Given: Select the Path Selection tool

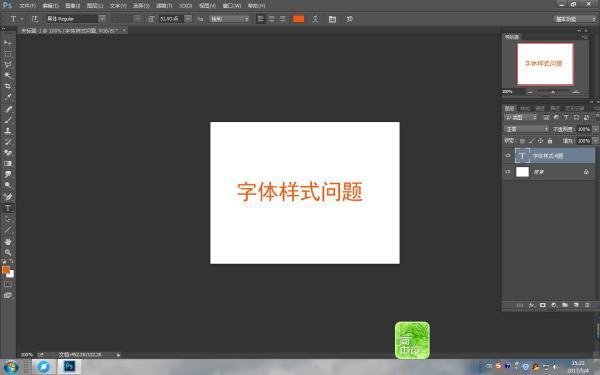Looking at the screenshot, I should [8, 219].
